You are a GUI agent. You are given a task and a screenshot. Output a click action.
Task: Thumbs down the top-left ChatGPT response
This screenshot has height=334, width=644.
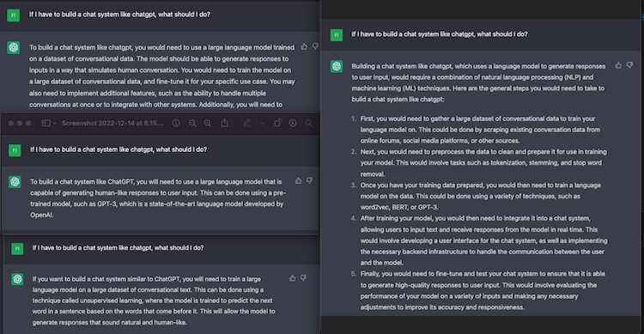(315, 46)
